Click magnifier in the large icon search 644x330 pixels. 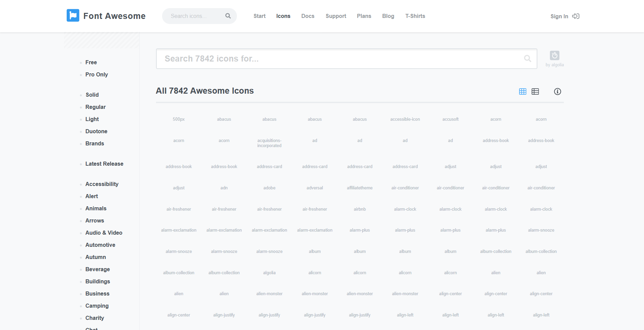[528, 58]
